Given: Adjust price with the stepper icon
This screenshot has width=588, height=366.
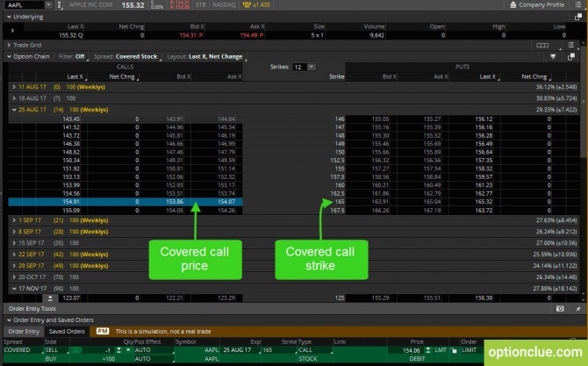Looking at the screenshot, I should pos(428,350).
